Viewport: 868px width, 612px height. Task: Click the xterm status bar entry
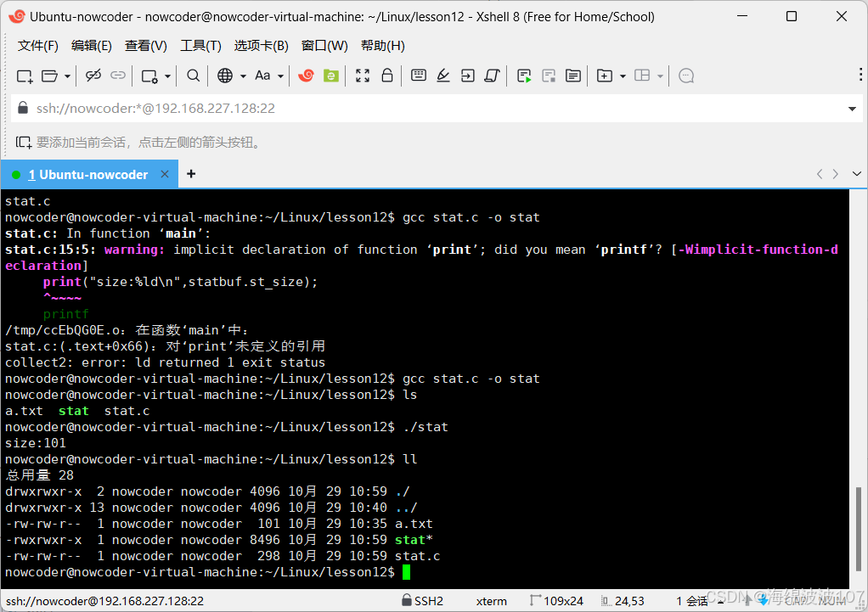(491, 601)
